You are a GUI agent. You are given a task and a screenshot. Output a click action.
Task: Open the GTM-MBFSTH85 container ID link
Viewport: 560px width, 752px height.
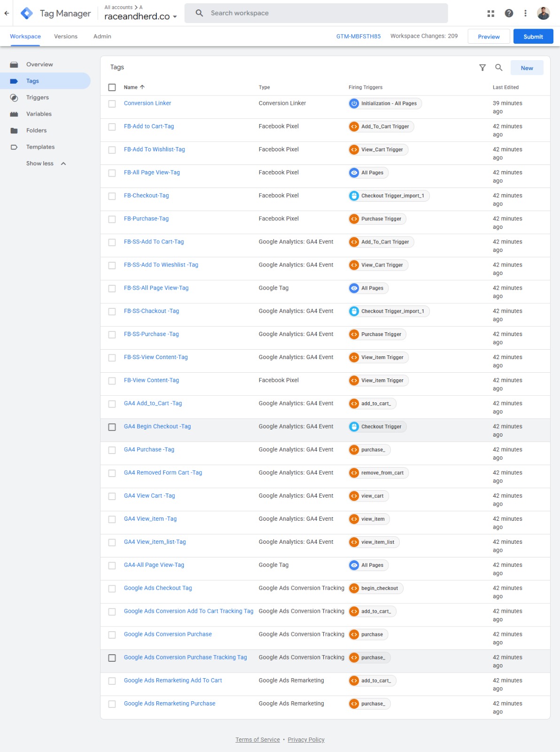[x=358, y=36]
